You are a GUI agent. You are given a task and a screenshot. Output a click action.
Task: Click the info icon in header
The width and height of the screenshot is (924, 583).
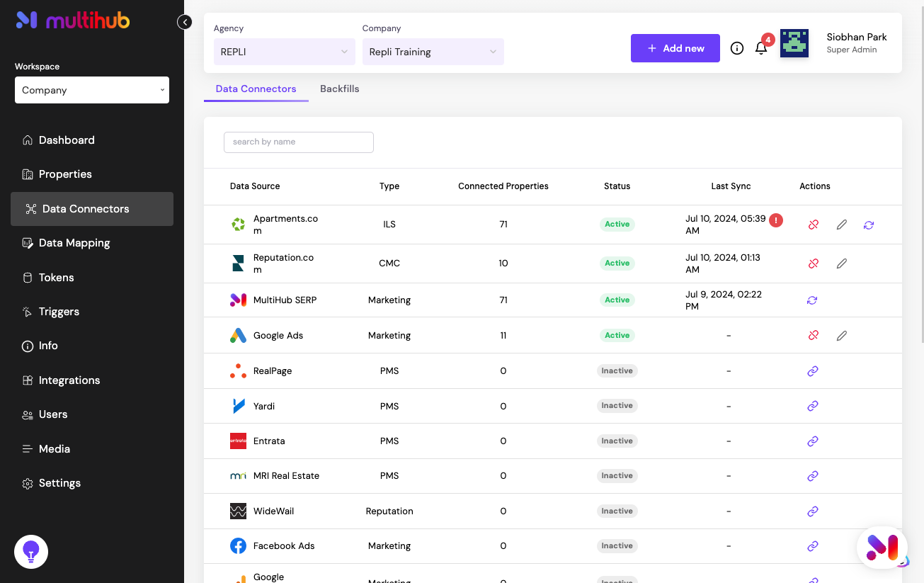click(737, 48)
